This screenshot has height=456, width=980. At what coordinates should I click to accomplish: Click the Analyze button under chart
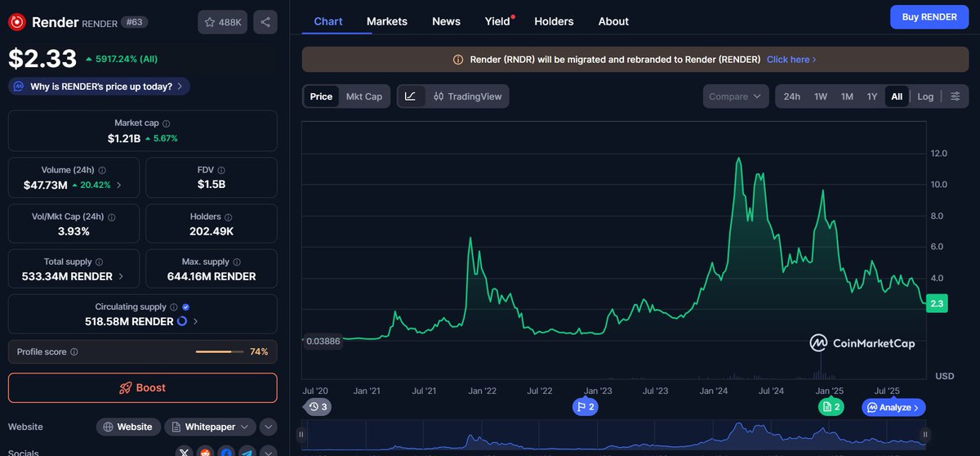point(893,407)
